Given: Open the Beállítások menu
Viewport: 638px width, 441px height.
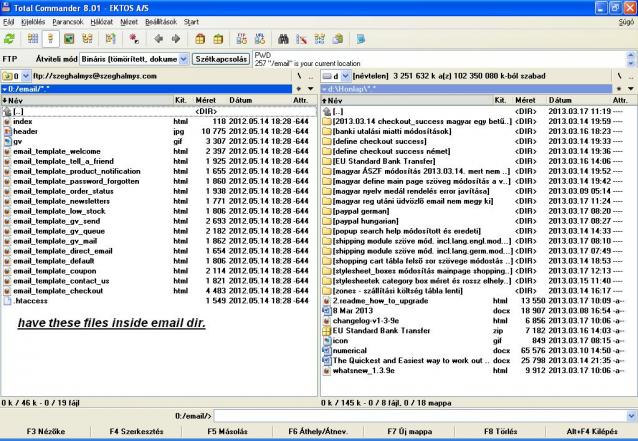Looking at the screenshot, I should point(161,22).
